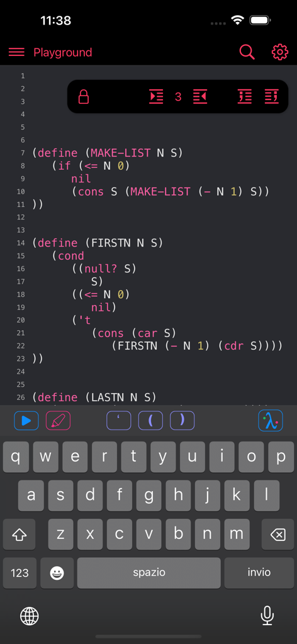This screenshot has height=644, width=297.
Task: Tap the lambda icon button
Action: [x=271, y=421]
